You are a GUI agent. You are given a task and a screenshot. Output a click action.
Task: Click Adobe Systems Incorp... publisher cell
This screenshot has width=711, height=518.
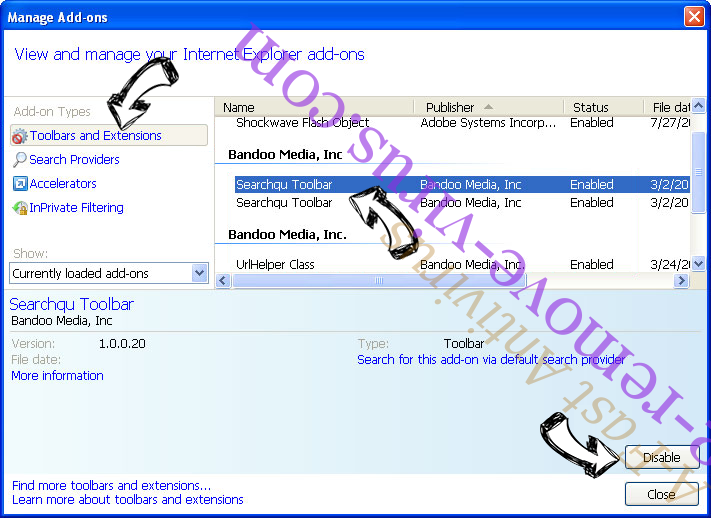click(x=488, y=122)
